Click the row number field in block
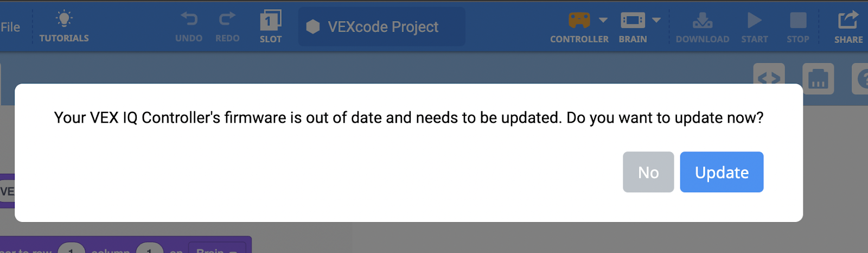This screenshot has height=253, width=868. 71,249
